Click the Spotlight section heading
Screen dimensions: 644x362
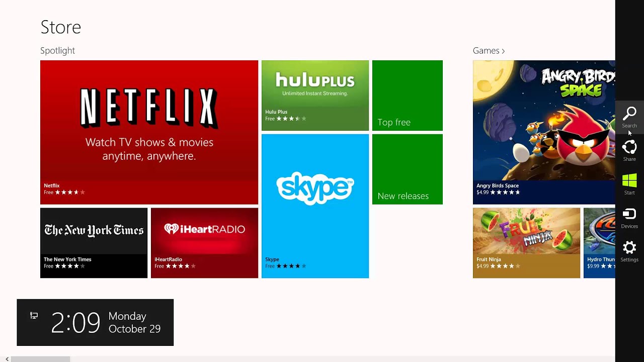57,51
